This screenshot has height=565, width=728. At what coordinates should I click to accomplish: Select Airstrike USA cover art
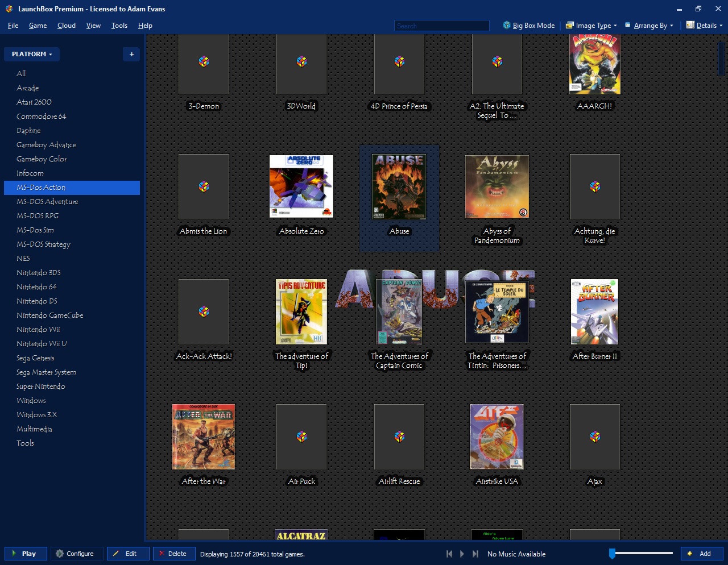click(x=497, y=437)
